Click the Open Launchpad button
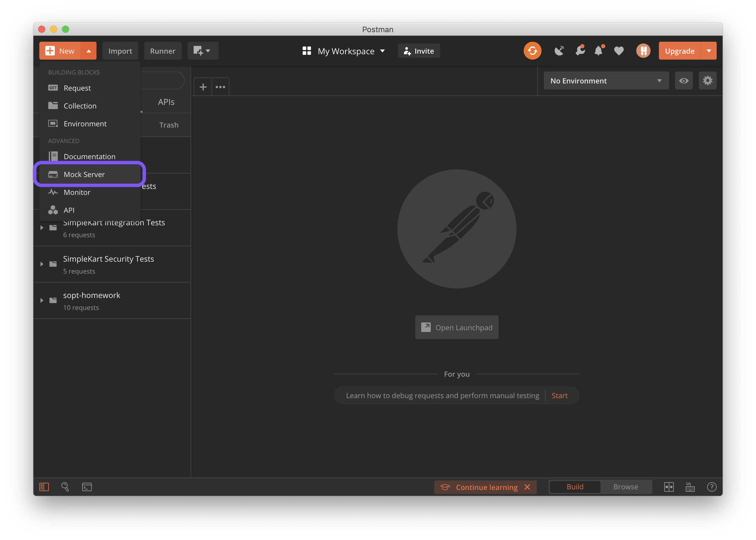This screenshot has width=756, height=540. 456,328
